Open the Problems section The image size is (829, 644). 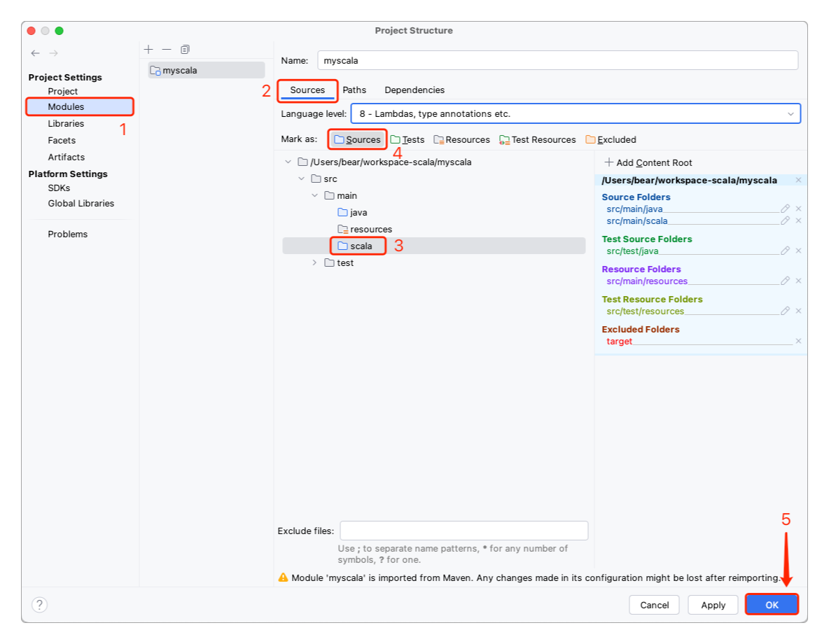click(x=68, y=234)
